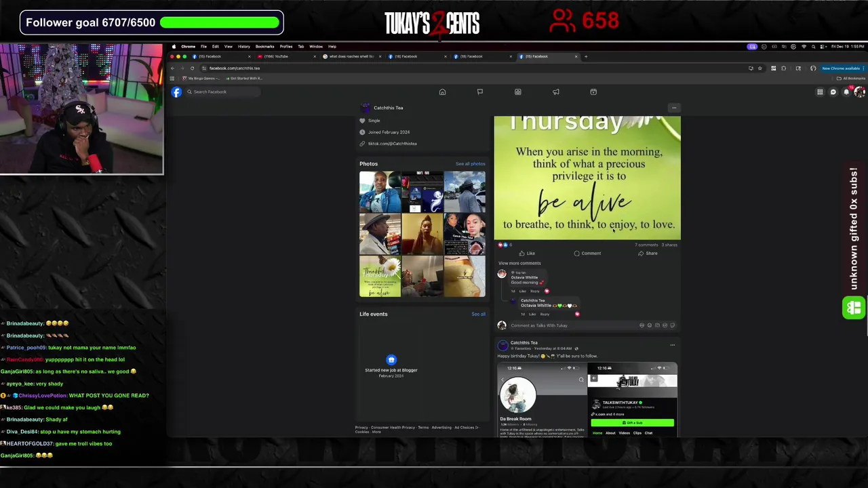Click in the Search Facebook field
The width and height of the screenshot is (868, 488).
coord(222,92)
